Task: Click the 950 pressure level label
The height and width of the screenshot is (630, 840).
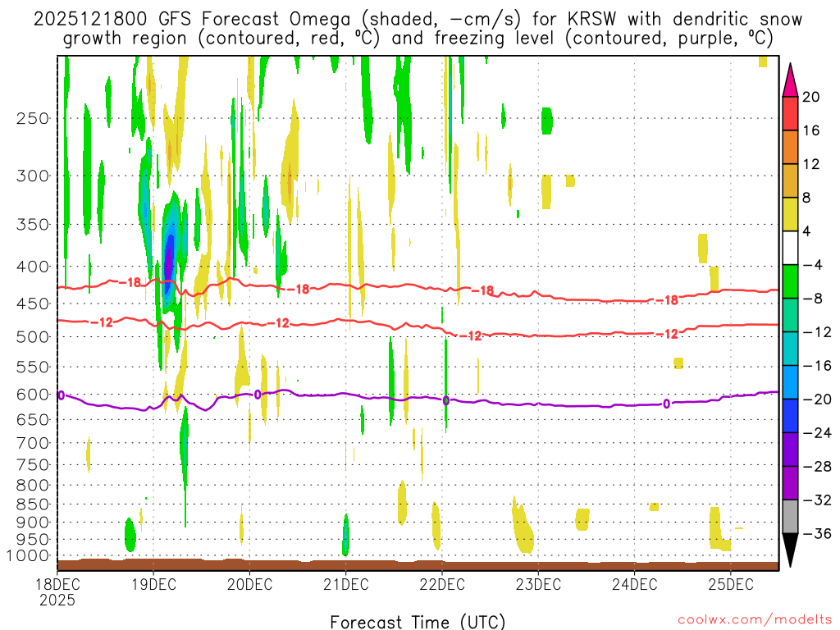Action: pos(33,540)
